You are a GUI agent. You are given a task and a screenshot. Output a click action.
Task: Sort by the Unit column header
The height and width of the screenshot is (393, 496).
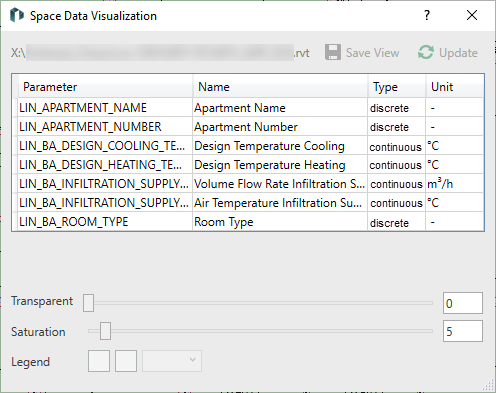(455, 87)
